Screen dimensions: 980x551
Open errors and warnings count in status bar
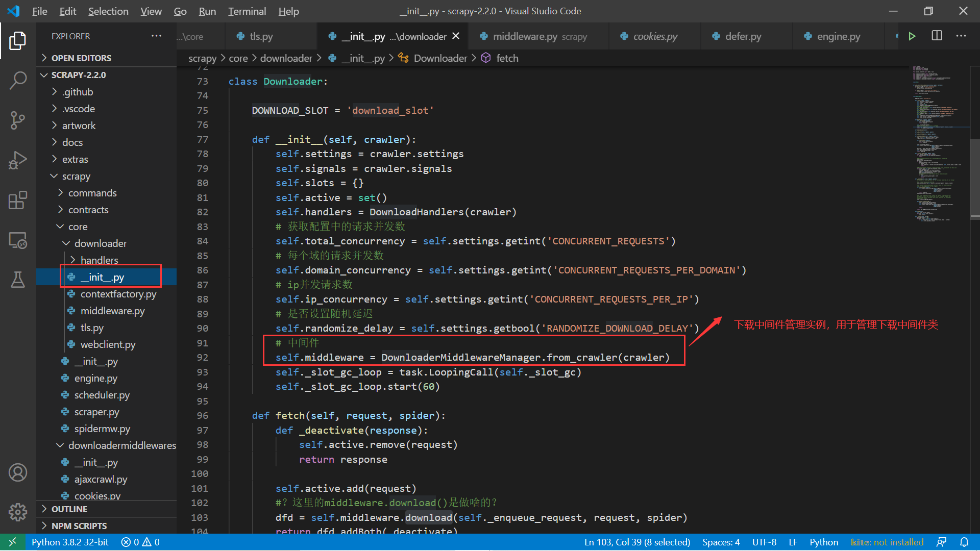point(140,542)
